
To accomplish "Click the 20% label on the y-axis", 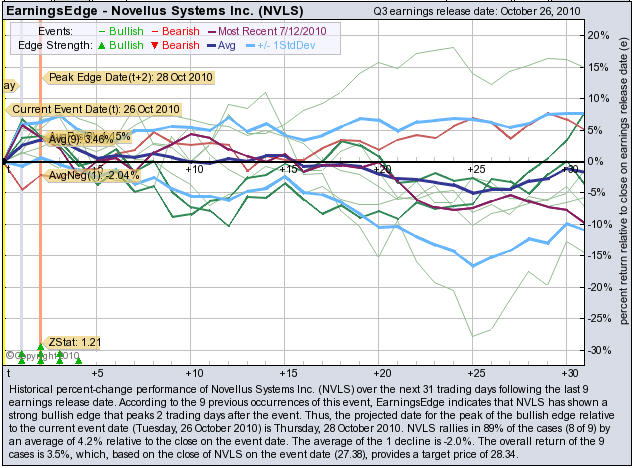I will (598, 35).
